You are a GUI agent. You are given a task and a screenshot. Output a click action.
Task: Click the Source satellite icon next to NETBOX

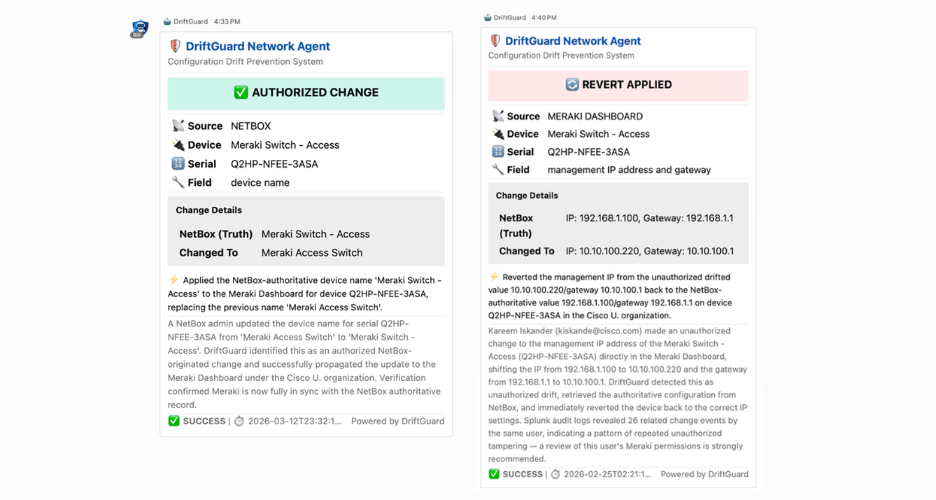tap(178, 126)
